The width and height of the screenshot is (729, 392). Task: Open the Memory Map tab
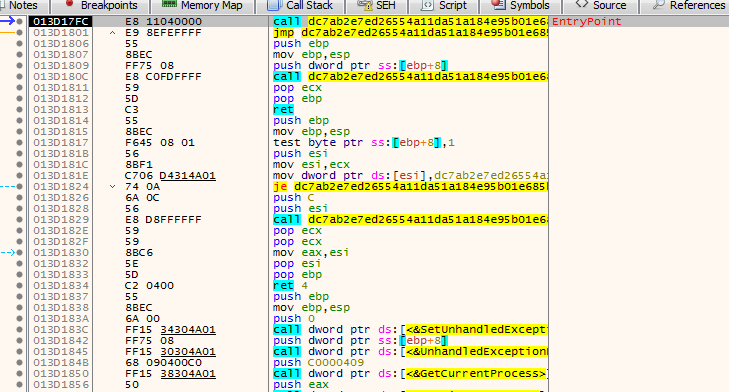click(x=202, y=6)
